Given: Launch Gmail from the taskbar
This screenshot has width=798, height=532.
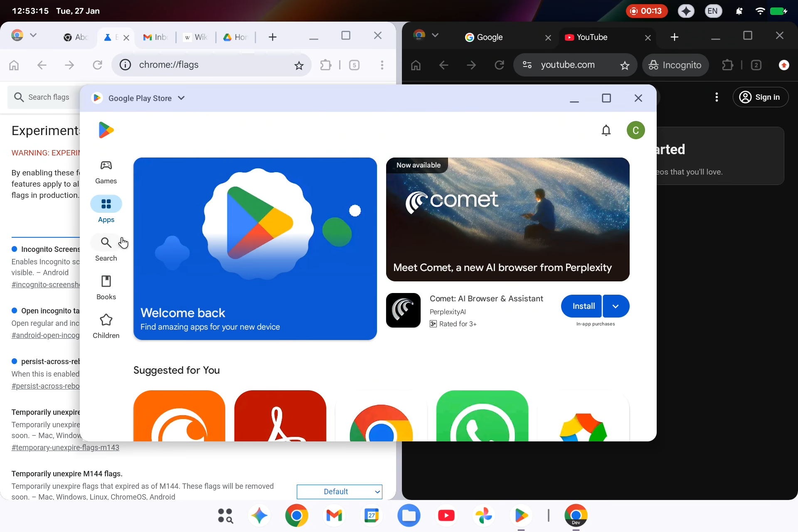Looking at the screenshot, I should click(x=334, y=515).
